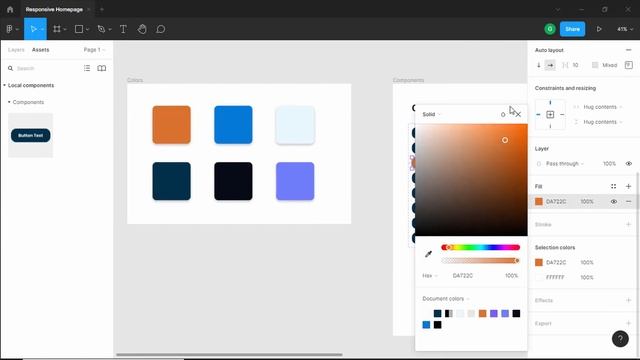Viewport: 640px width, 360px height.
Task: Add an export setting
Action: click(628, 323)
